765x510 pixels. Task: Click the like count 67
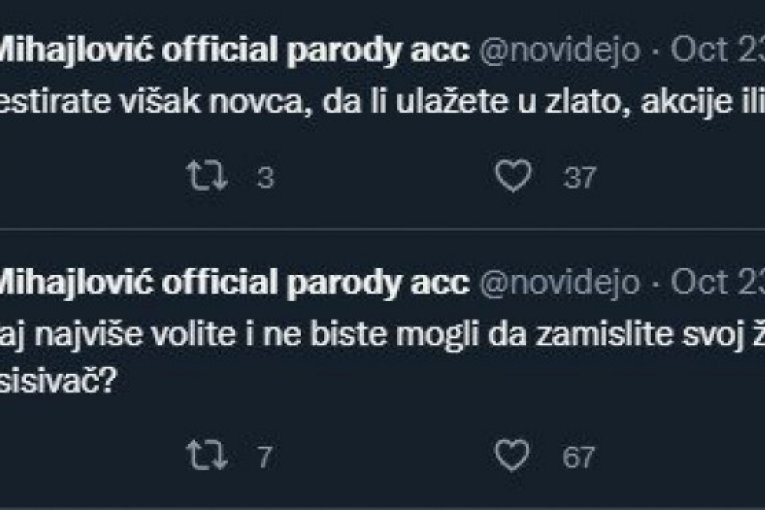pyautogui.click(x=578, y=458)
